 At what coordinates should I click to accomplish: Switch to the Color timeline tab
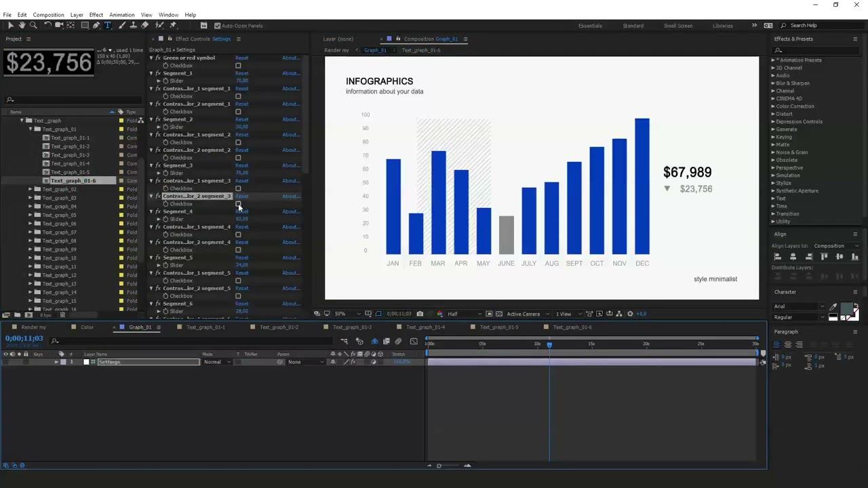(87, 327)
